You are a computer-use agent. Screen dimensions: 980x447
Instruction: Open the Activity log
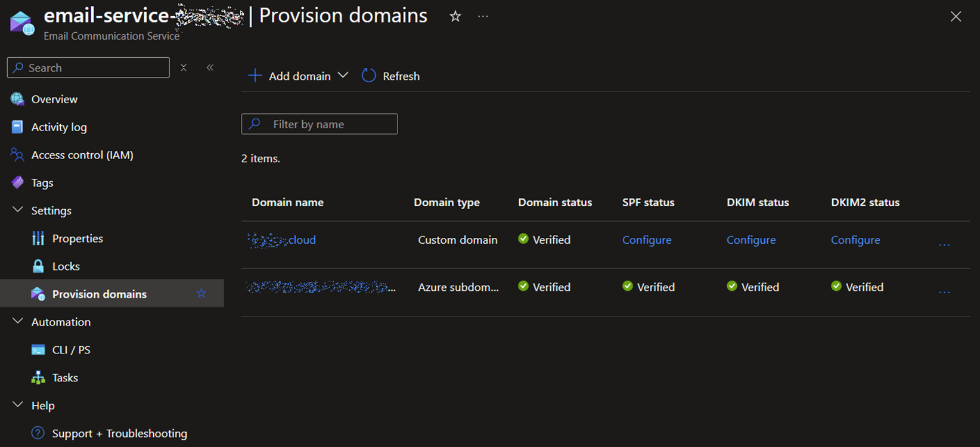(x=59, y=127)
